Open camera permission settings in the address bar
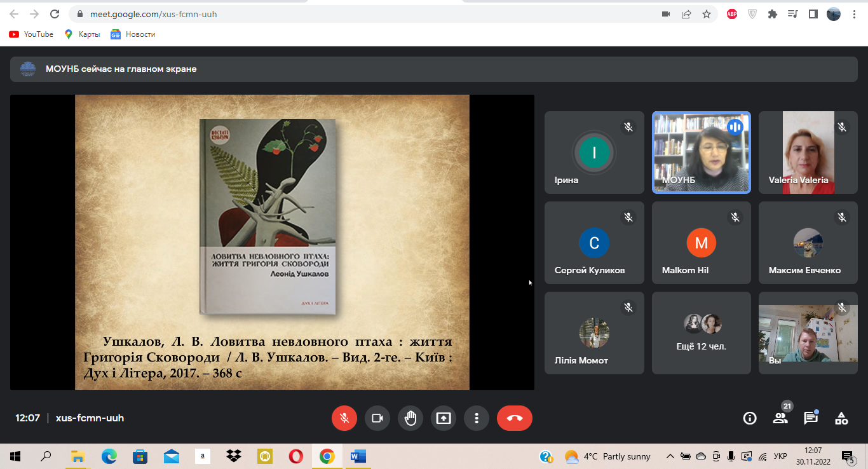Viewport: 868px width, 469px height. pos(666,14)
